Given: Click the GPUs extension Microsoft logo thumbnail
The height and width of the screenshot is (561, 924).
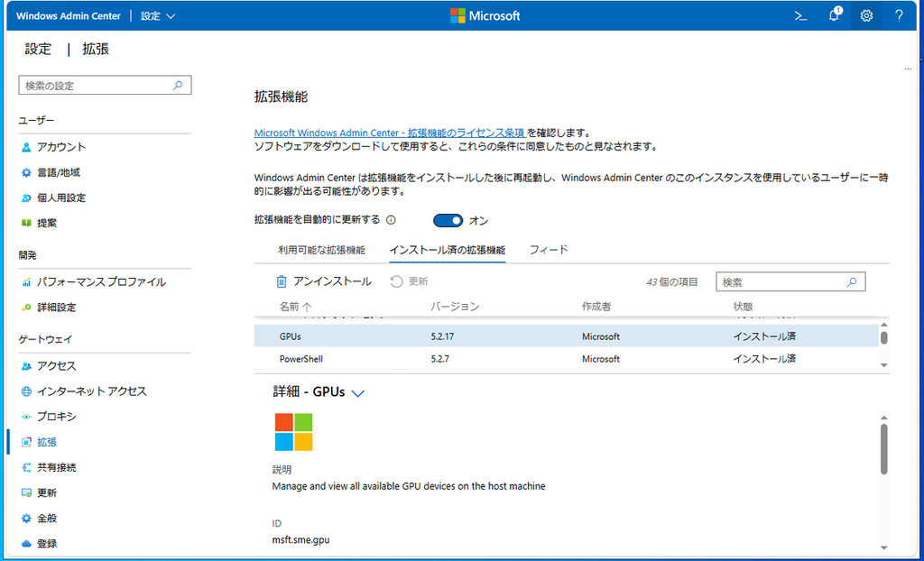Looking at the screenshot, I should (x=293, y=432).
